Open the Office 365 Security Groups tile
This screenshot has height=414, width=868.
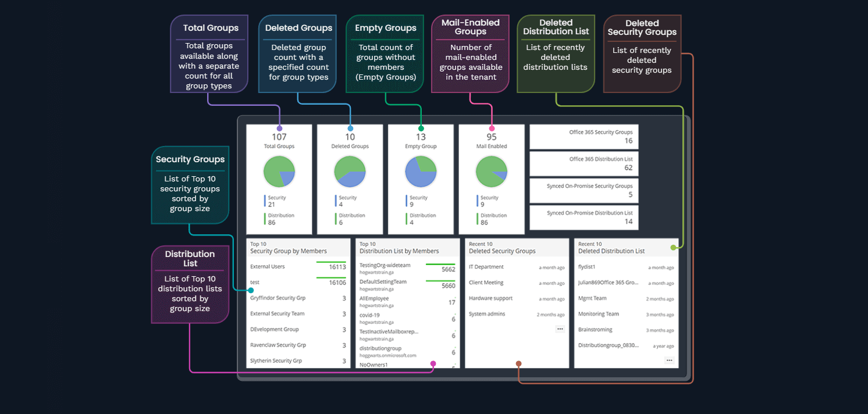584,137
